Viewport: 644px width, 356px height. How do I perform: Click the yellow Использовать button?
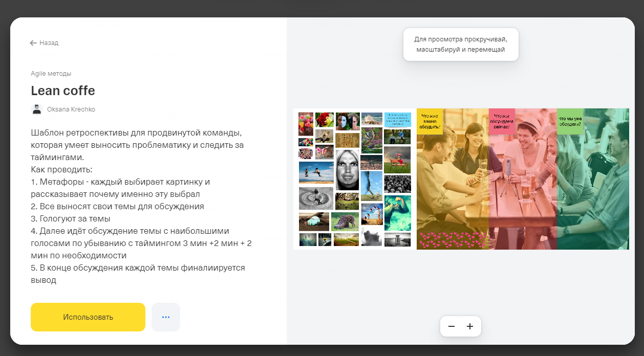coord(88,317)
